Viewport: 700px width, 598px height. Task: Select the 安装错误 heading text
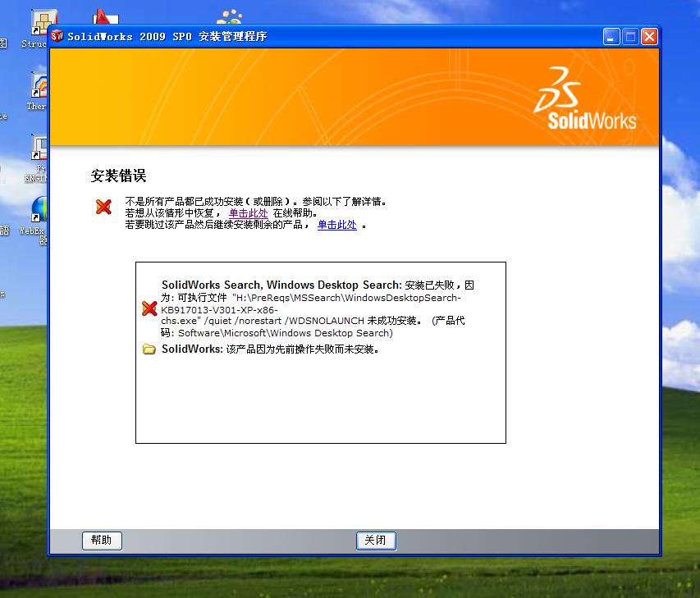119,176
